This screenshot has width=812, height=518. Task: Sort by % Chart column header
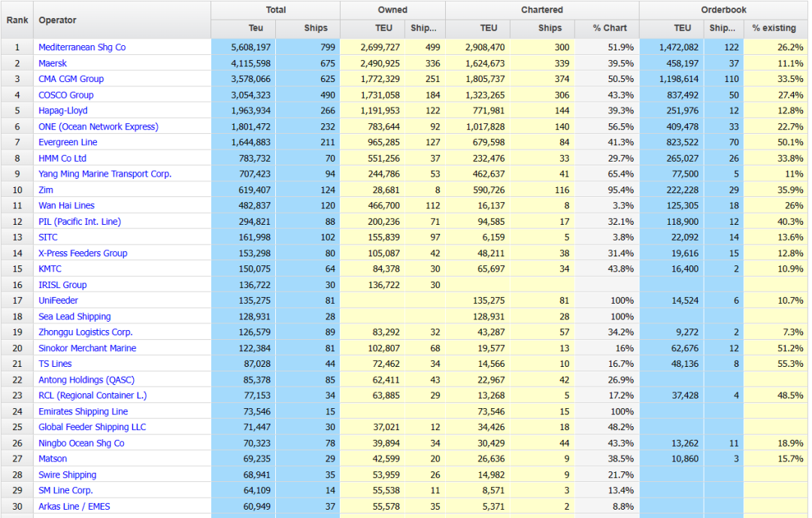(607, 28)
